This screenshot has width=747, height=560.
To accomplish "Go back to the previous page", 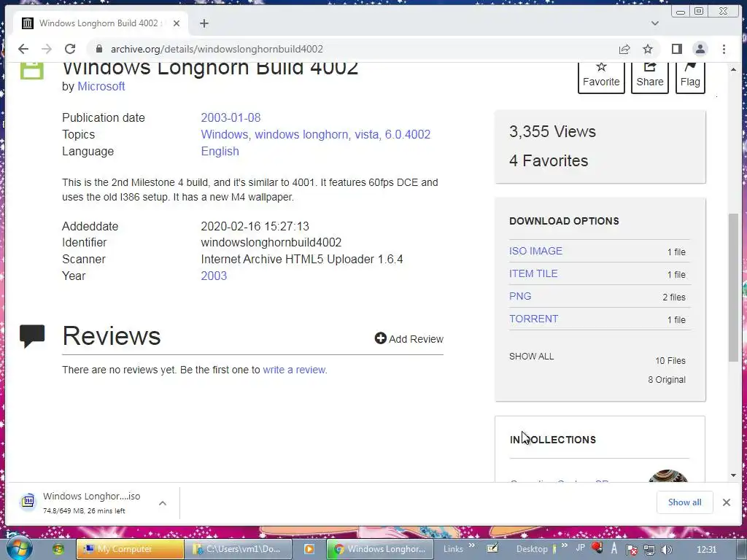I will tap(23, 49).
